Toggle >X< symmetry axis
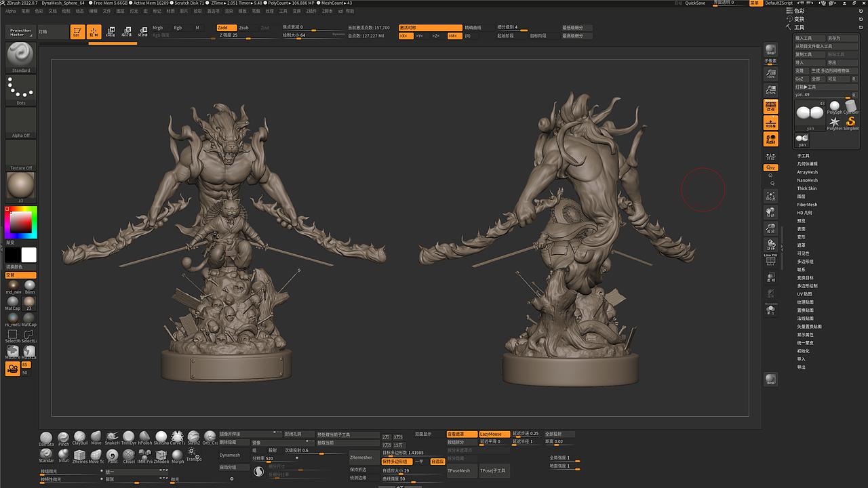This screenshot has width=868, height=488. tap(405, 35)
